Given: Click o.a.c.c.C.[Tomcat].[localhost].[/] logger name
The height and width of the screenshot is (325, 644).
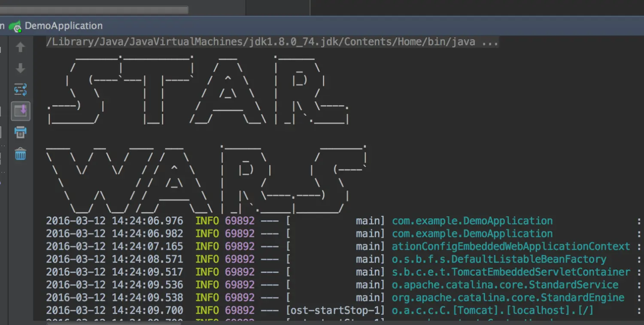Looking at the screenshot, I should [493, 310].
